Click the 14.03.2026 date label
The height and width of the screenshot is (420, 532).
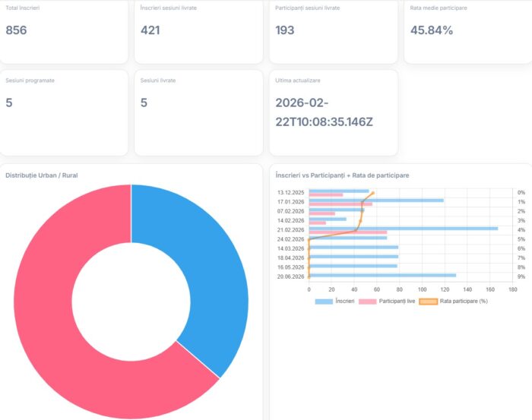click(290, 248)
